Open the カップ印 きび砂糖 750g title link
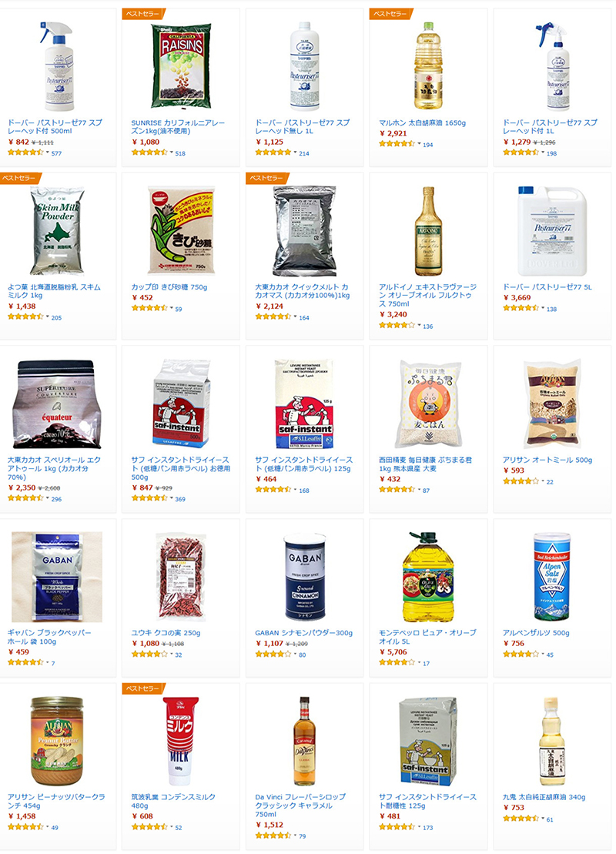 [169, 287]
